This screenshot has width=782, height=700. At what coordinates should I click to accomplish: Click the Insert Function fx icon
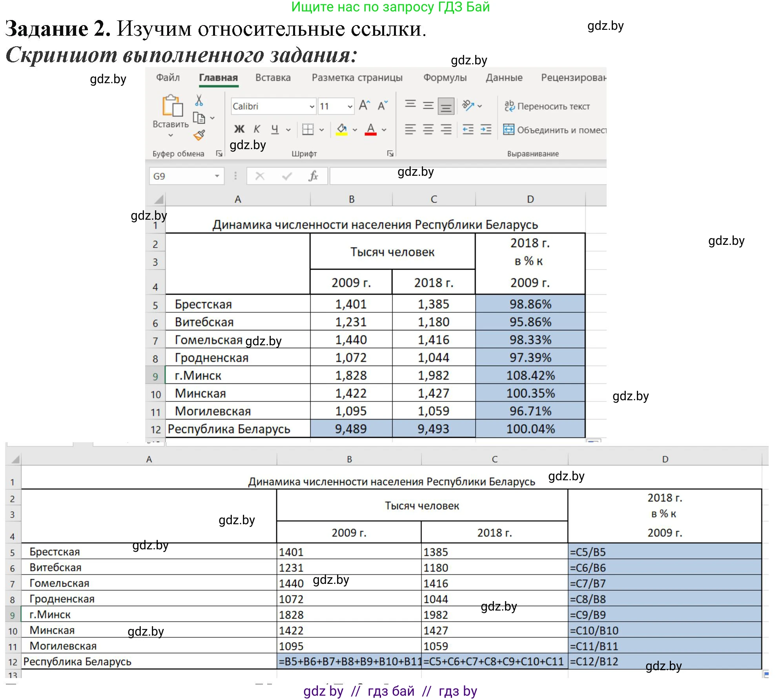pos(313,176)
